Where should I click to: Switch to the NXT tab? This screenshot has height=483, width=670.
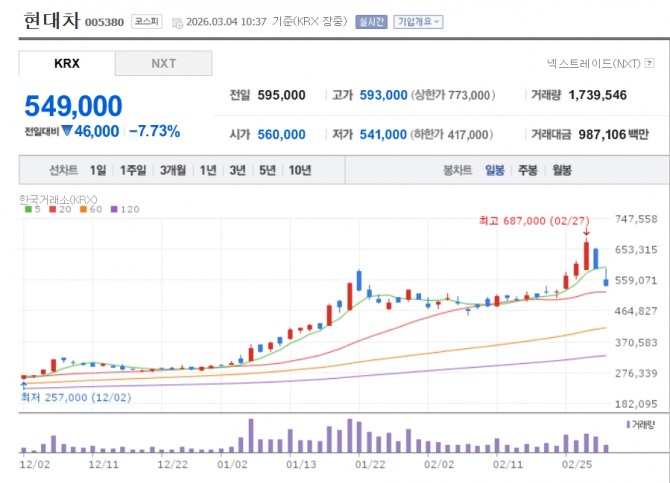[163, 63]
